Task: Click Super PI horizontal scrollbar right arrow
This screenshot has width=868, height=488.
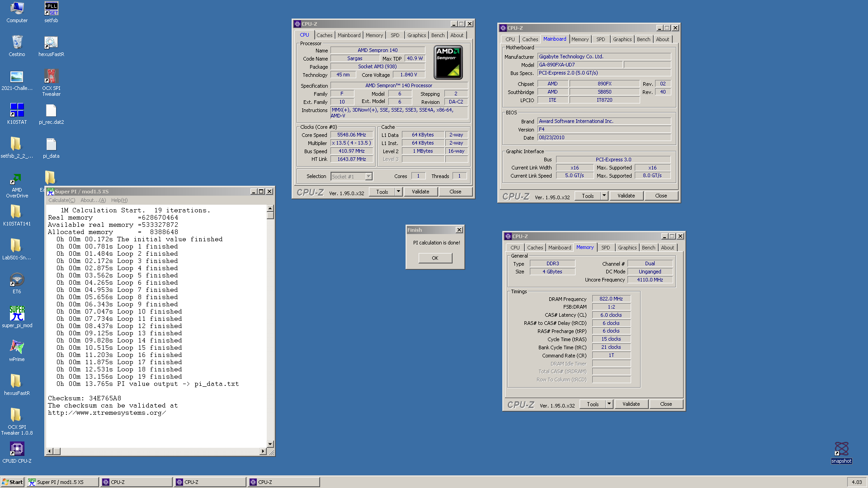Action: coord(263,451)
